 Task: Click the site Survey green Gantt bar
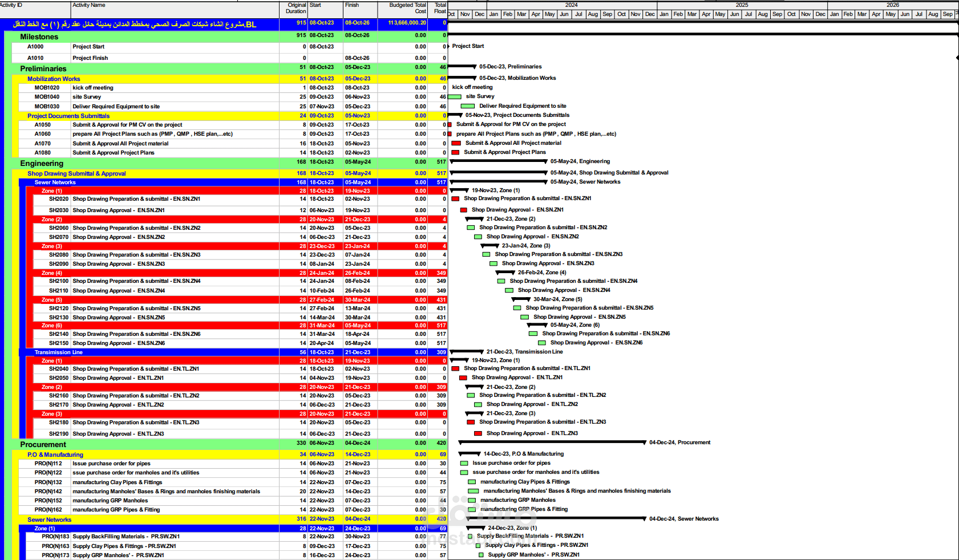tap(455, 97)
